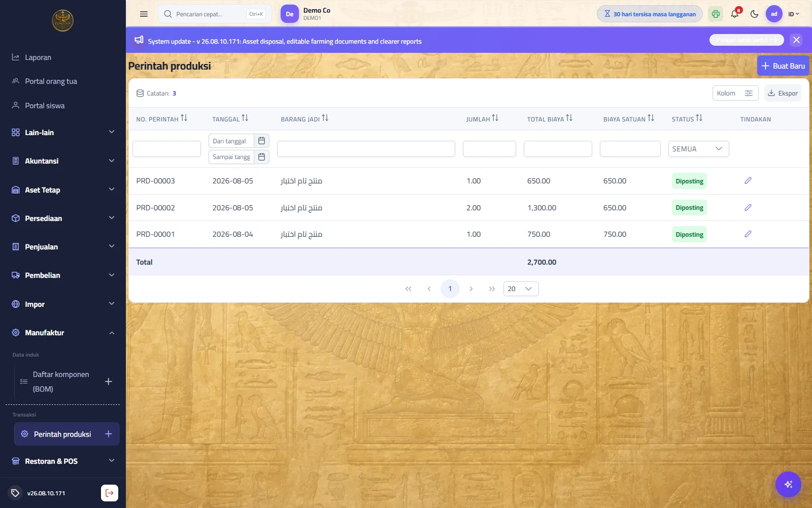
Task: Click the PRD-00001 order number
Action: [155, 234]
